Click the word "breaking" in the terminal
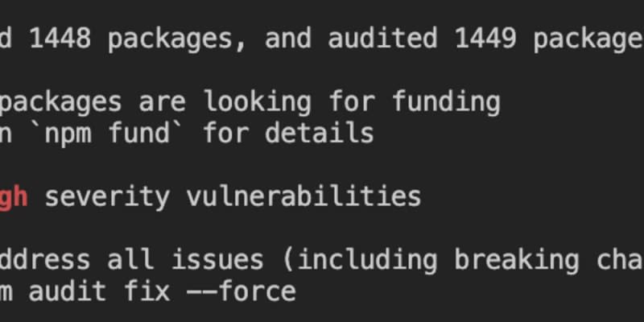The width and height of the screenshot is (644, 322). [517, 259]
